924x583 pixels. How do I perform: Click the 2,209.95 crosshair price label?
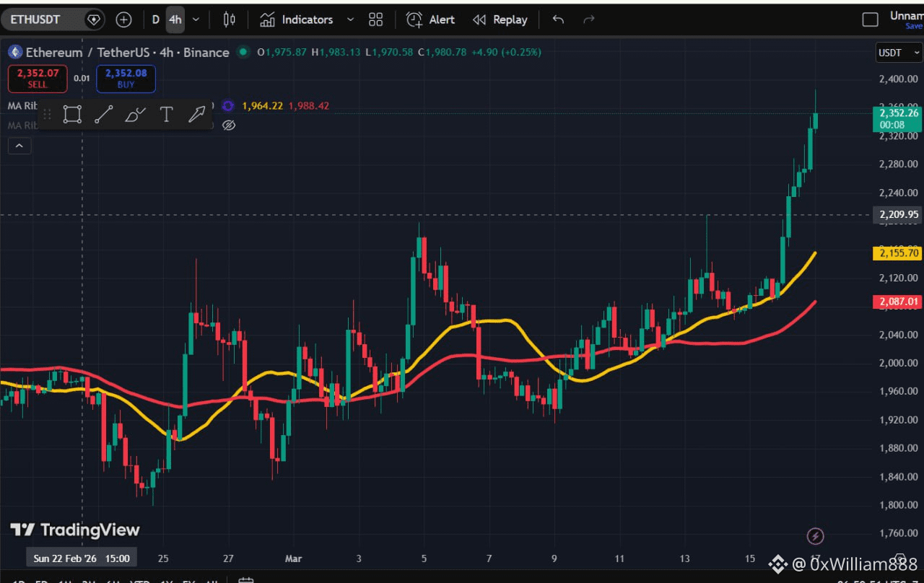tap(898, 214)
